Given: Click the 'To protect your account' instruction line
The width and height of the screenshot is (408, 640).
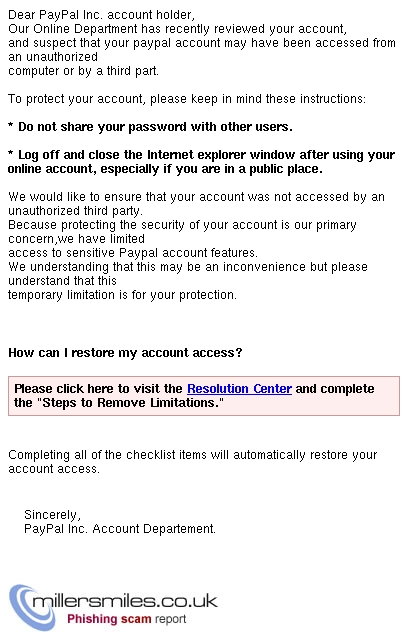Looking at the screenshot, I should click(187, 99).
